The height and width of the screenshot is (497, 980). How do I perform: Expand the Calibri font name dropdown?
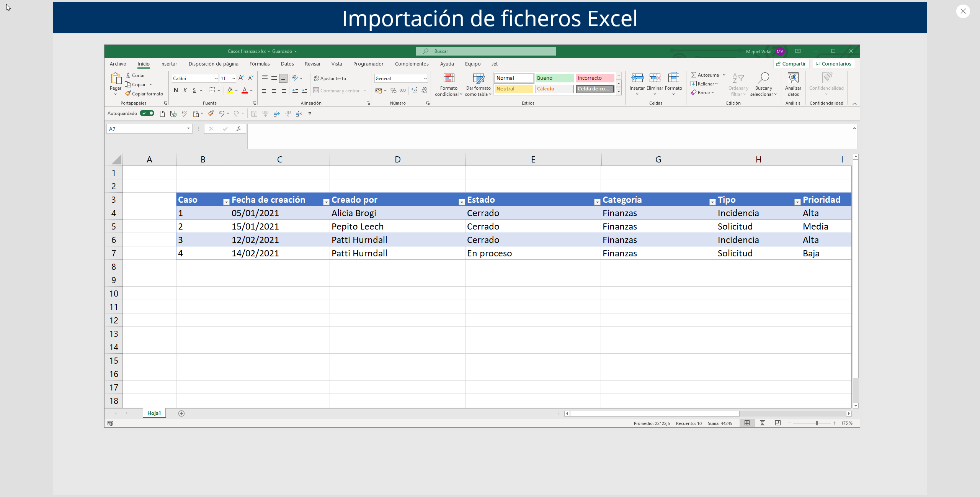coord(216,79)
